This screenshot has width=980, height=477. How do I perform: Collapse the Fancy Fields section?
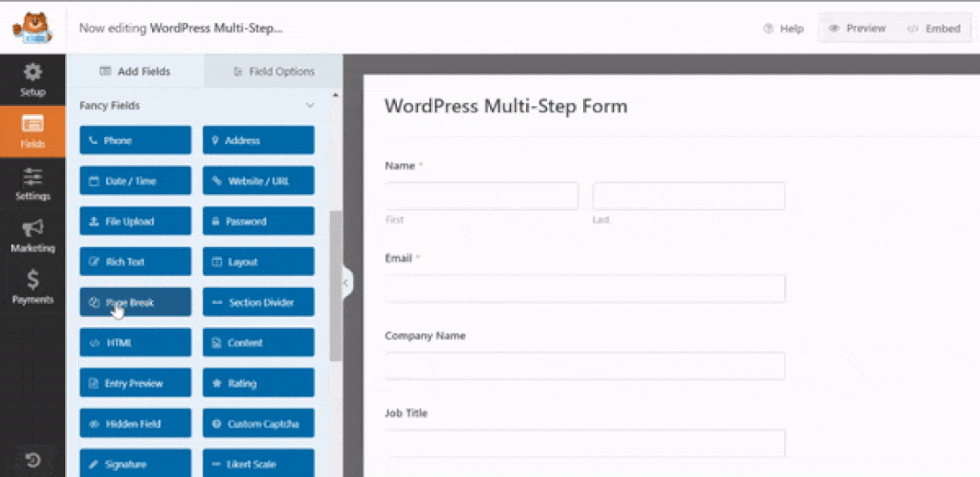[x=310, y=105]
